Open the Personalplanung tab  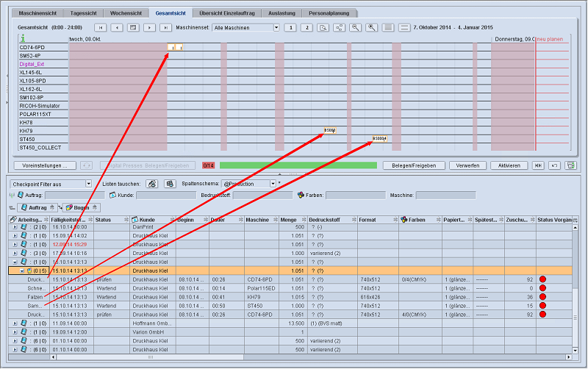[329, 13]
